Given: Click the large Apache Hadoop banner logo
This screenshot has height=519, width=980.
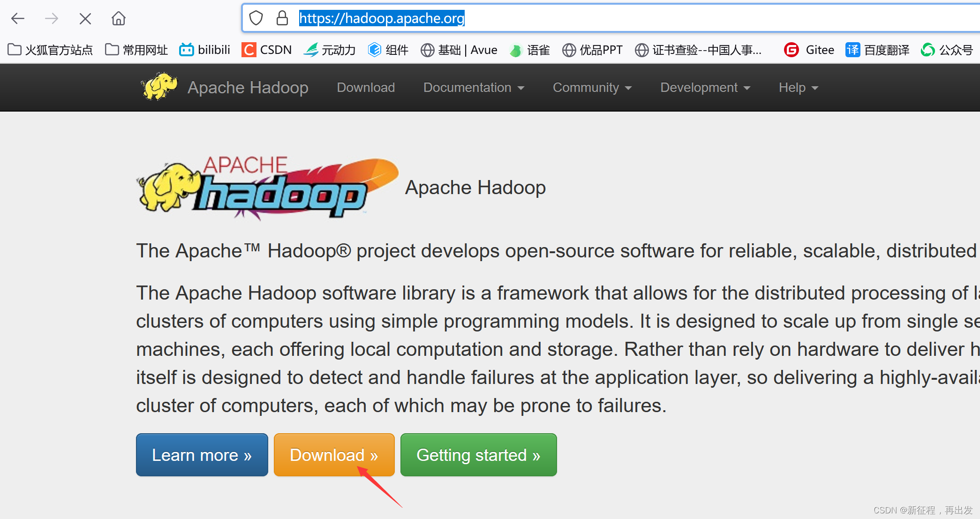Looking at the screenshot, I should pos(267,188).
